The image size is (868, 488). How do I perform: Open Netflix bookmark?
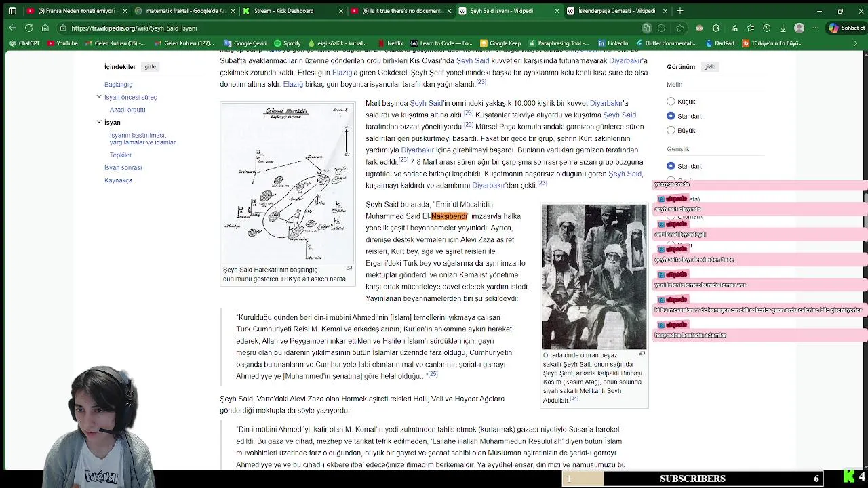point(390,43)
